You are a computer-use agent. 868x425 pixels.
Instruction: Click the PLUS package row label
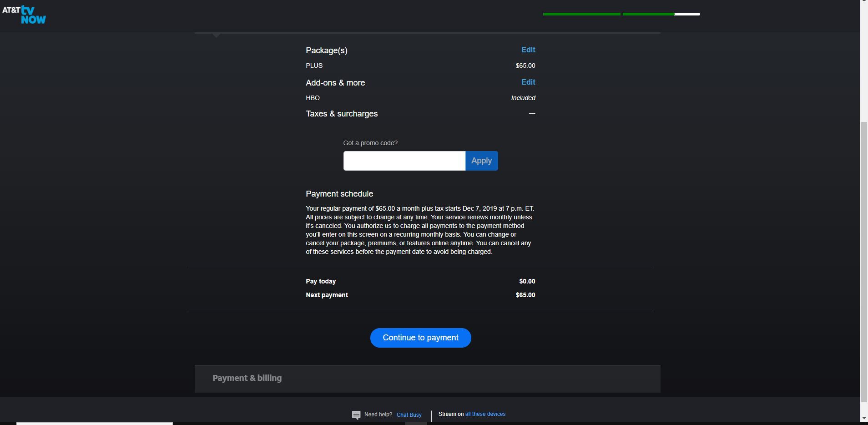[x=314, y=66]
